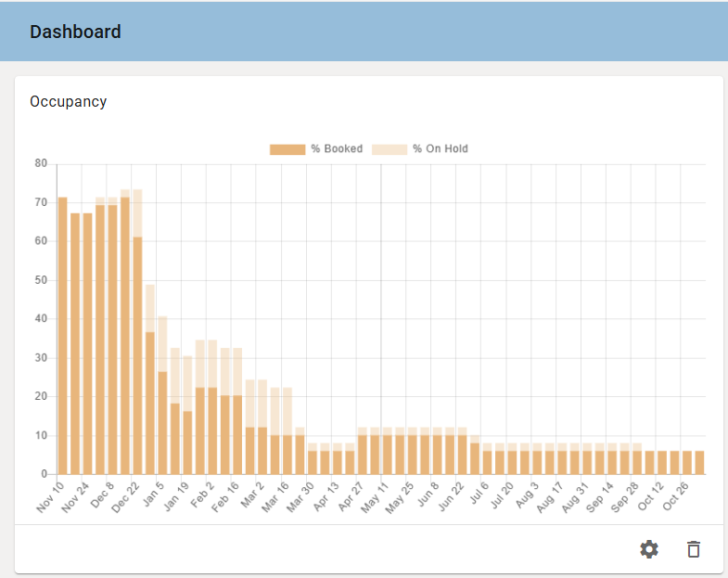
Task: Open the Occupancy widget settings gear
Action: [x=649, y=549]
